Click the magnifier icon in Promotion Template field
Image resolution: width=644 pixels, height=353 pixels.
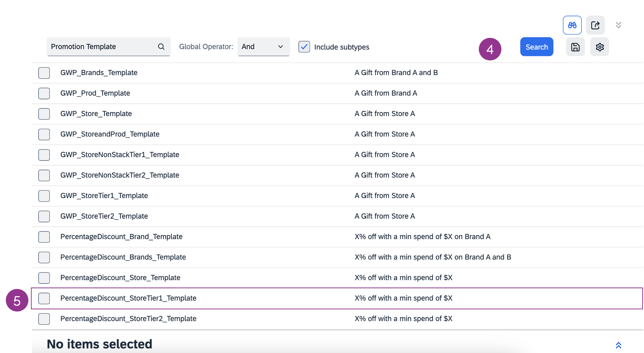(161, 47)
